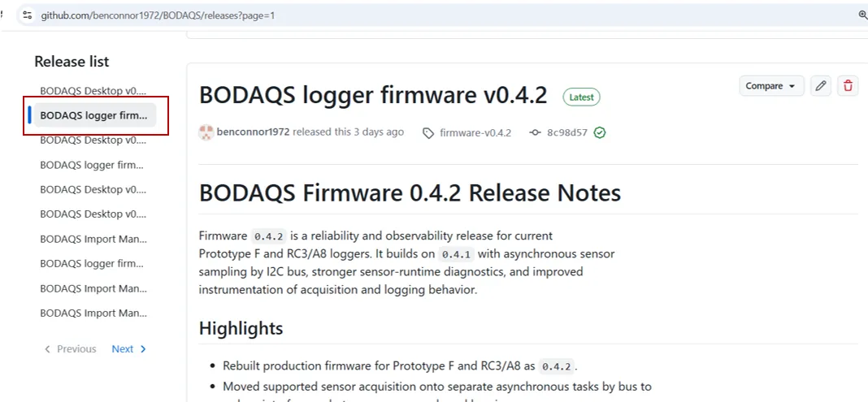
Task: Click benconnor1972's avatar image
Action: [x=206, y=132]
